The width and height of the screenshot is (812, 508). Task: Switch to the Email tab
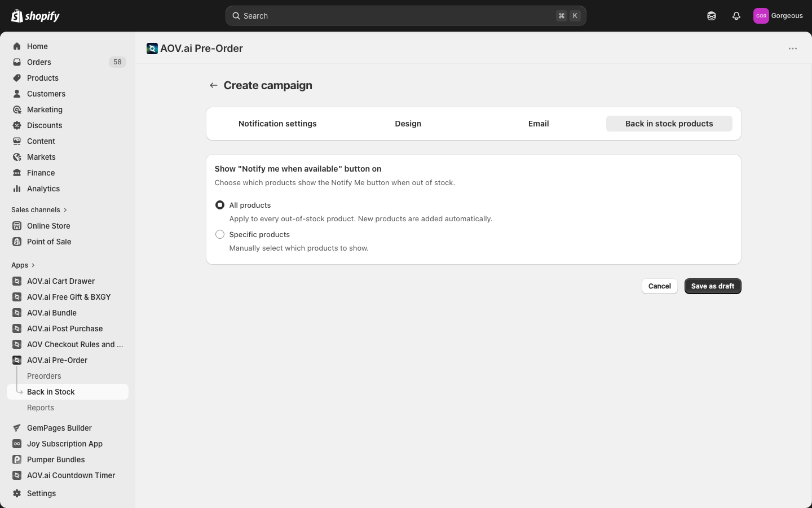pyautogui.click(x=539, y=124)
